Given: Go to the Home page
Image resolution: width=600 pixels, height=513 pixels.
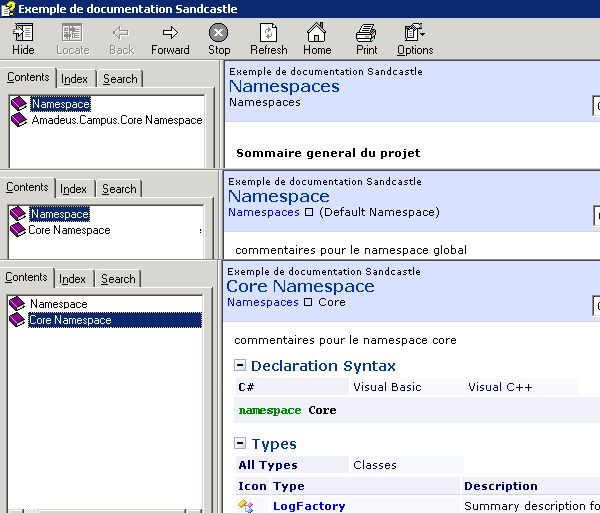Looking at the screenshot, I should tap(317, 39).
